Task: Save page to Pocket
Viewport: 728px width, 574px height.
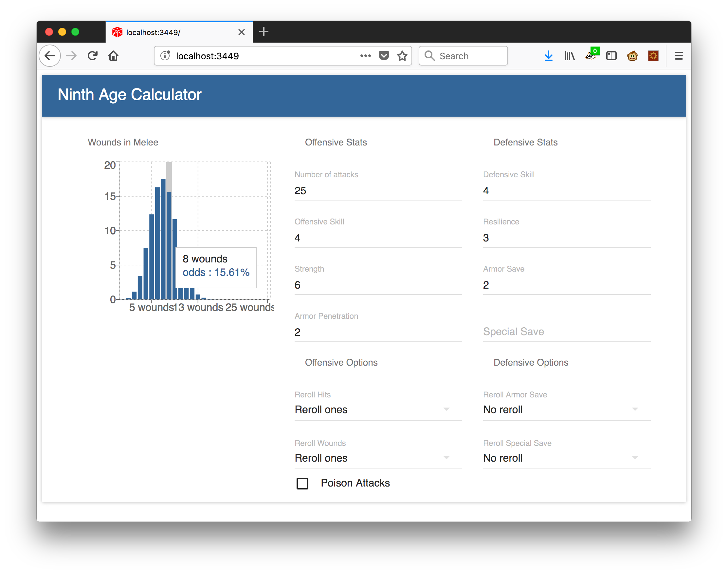Action: click(x=383, y=56)
